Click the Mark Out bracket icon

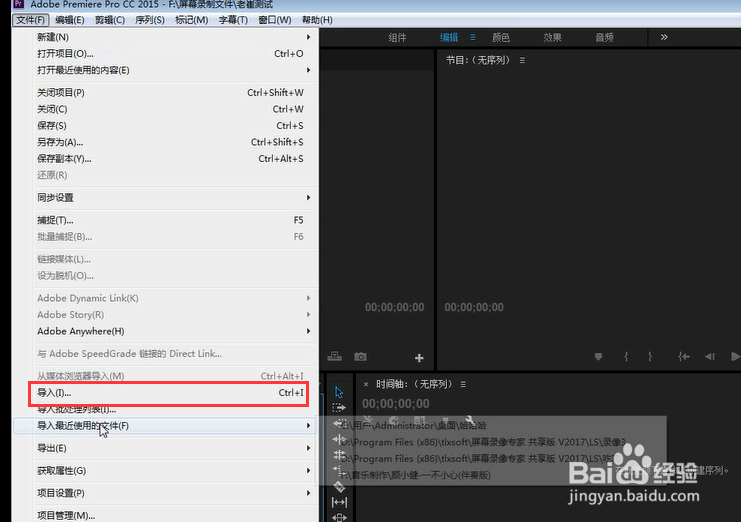coord(650,357)
